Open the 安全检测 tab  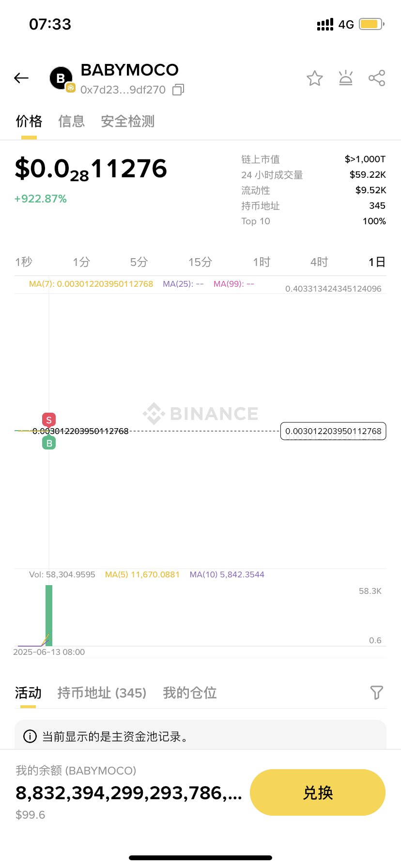(128, 121)
